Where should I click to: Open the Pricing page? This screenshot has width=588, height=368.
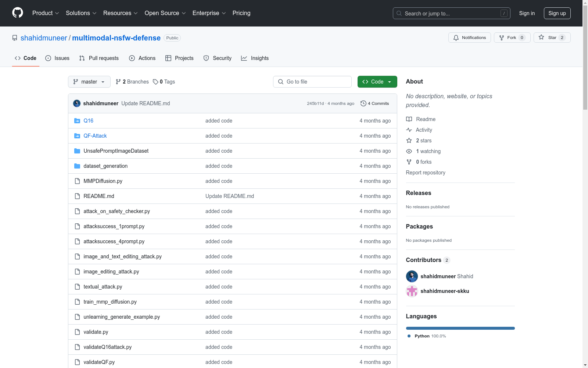(x=241, y=13)
